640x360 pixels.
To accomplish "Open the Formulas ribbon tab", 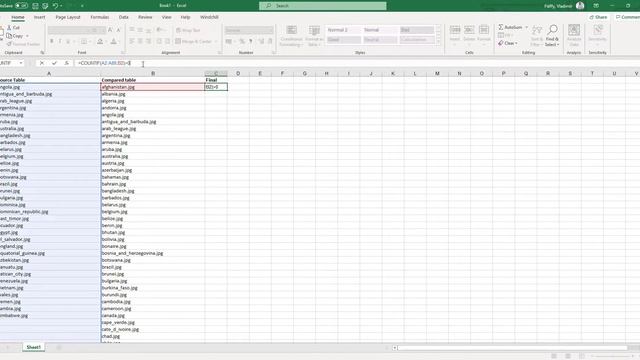I will (100, 17).
